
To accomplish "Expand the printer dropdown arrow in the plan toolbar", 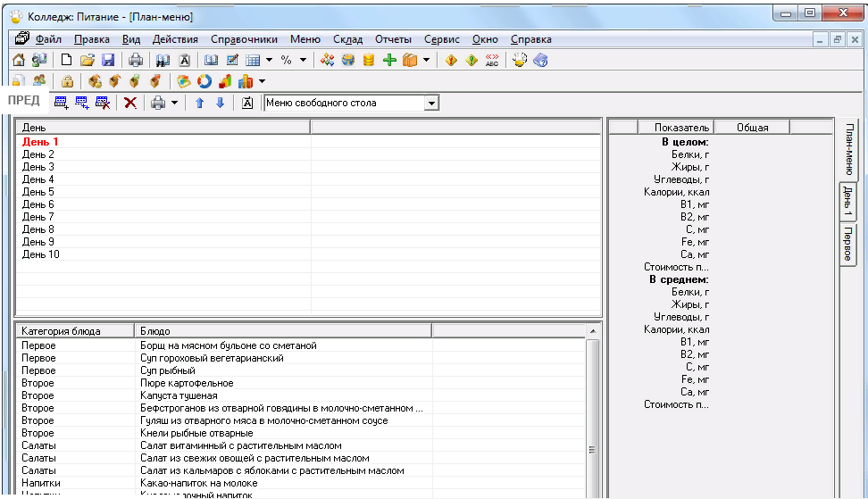I will tap(174, 103).
